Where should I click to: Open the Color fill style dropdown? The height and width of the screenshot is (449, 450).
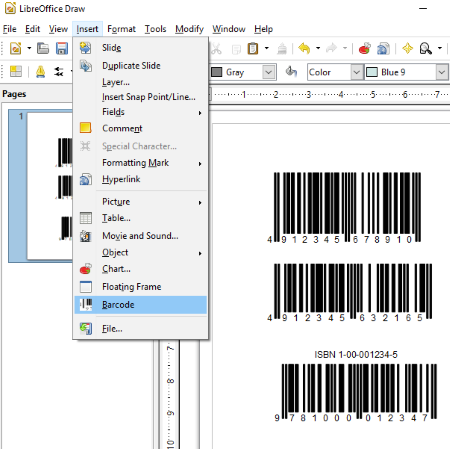point(357,72)
